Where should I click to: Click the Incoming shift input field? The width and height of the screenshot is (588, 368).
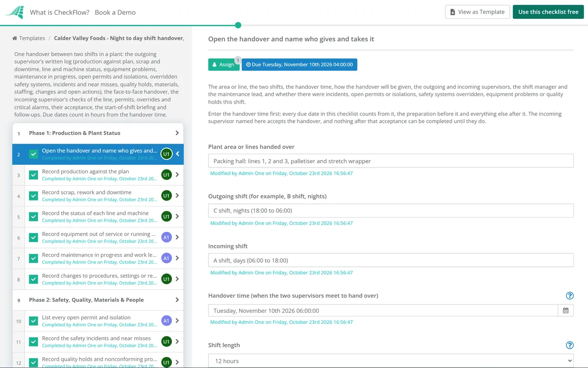tap(391, 260)
